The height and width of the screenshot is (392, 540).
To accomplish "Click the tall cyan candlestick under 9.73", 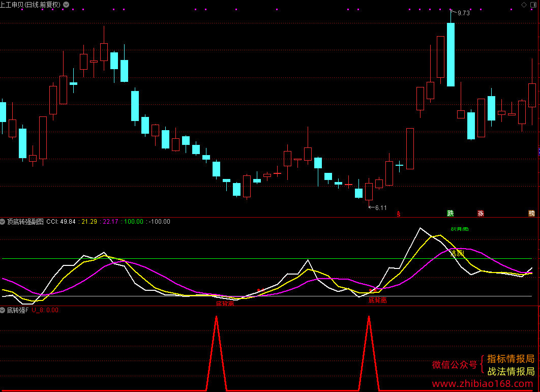I will [451, 54].
